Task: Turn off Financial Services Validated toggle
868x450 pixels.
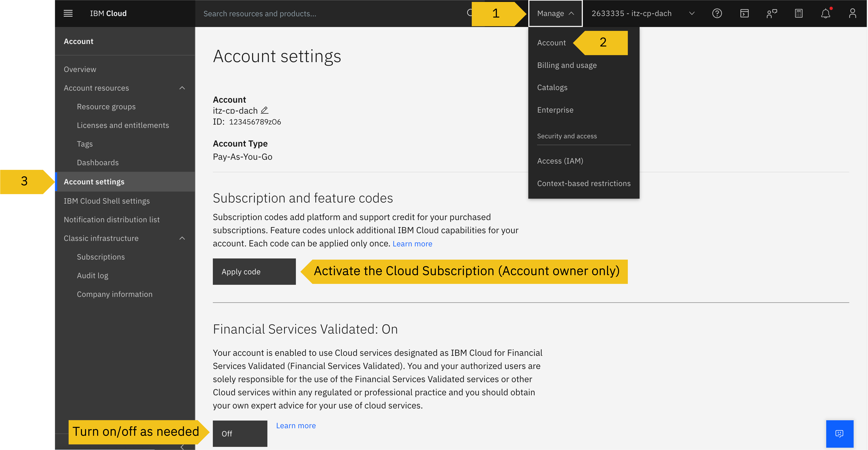Action: click(x=240, y=433)
